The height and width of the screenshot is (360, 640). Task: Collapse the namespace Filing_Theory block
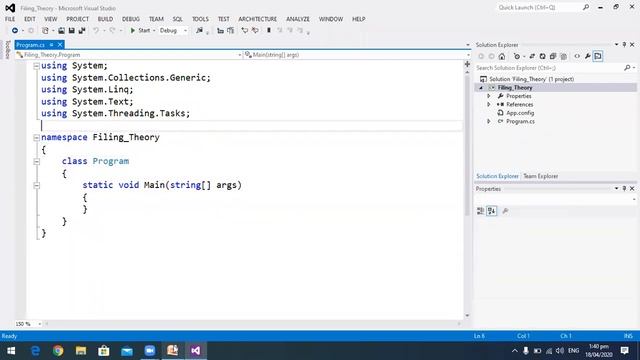[x=36, y=138]
